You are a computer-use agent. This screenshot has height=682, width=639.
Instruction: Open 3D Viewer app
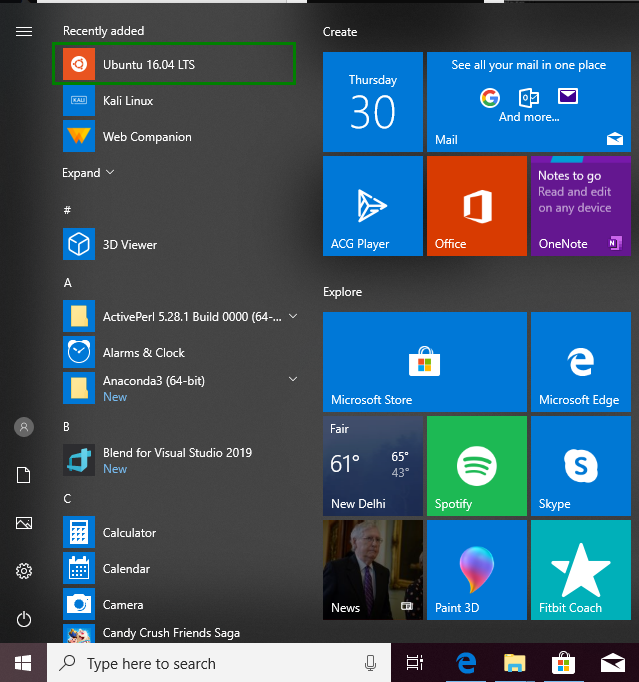click(x=180, y=244)
